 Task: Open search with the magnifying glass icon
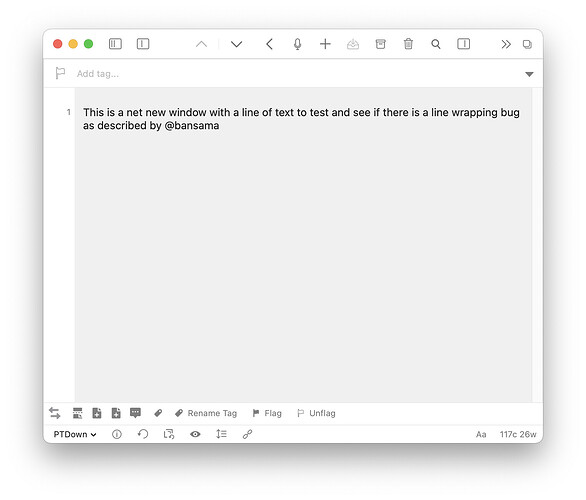436,44
